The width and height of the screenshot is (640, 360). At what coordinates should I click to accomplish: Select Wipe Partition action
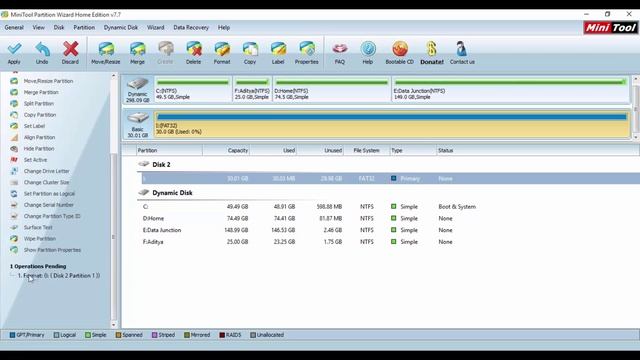click(x=40, y=238)
